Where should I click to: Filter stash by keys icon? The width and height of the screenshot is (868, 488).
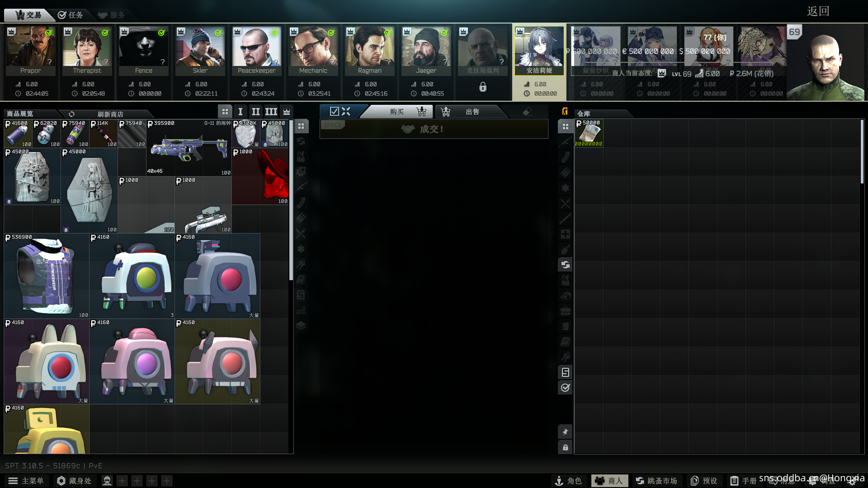pos(565,357)
